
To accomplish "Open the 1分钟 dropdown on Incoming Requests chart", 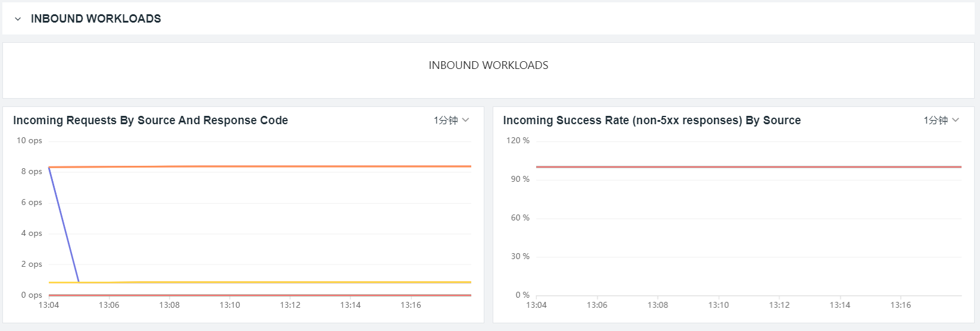I will tap(451, 120).
